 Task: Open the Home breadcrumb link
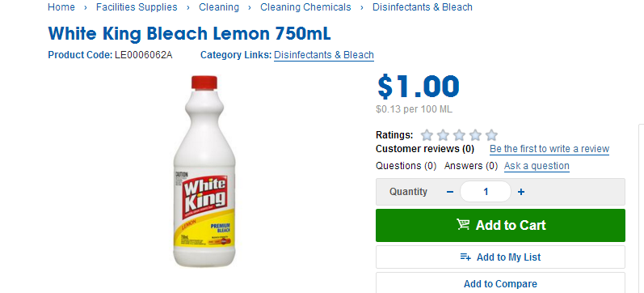[61, 7]
